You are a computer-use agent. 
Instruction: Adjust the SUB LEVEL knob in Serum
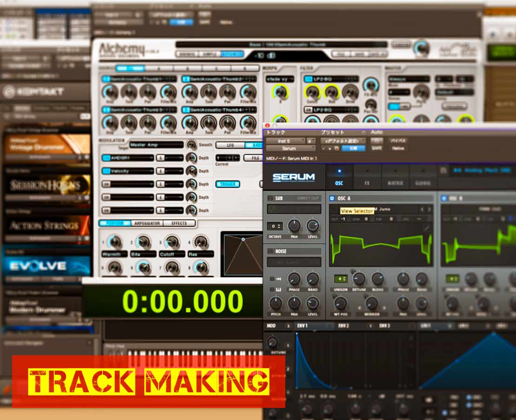pyautogui.click(x=313, y=226)
